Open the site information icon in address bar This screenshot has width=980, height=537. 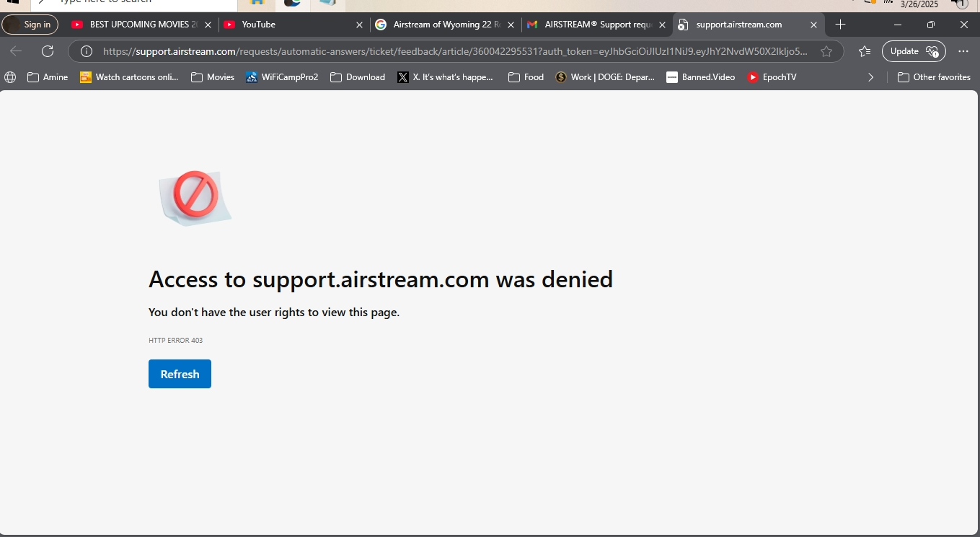(87, 51)
